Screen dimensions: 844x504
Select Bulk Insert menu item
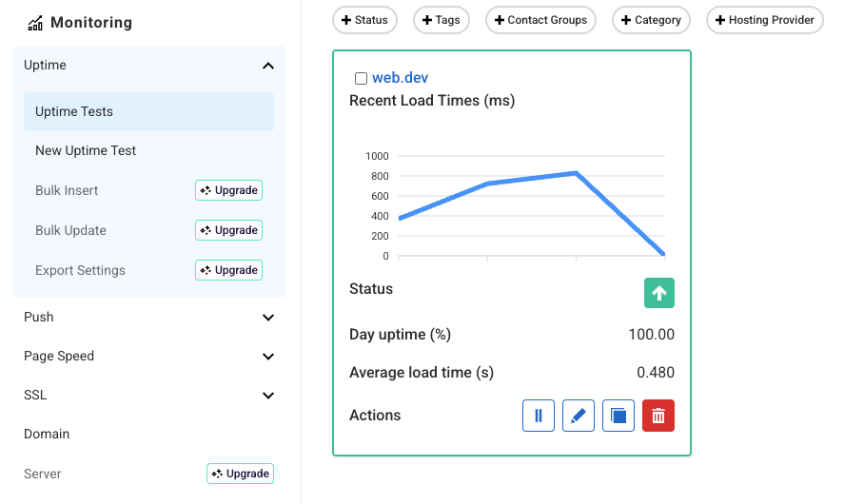pos(67,190)
